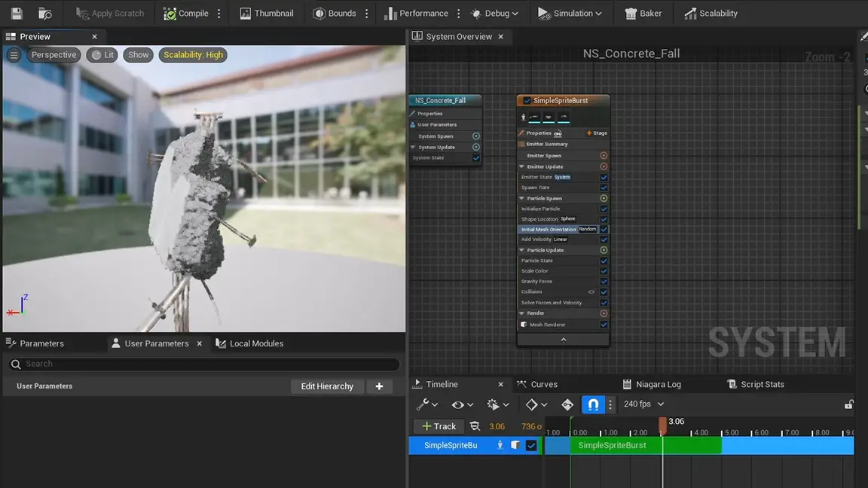The height and width of the screenshot is (488, 868).
Task: Uncheck the Mesh Renderer checkbox
Action: [x=604, y=325]
